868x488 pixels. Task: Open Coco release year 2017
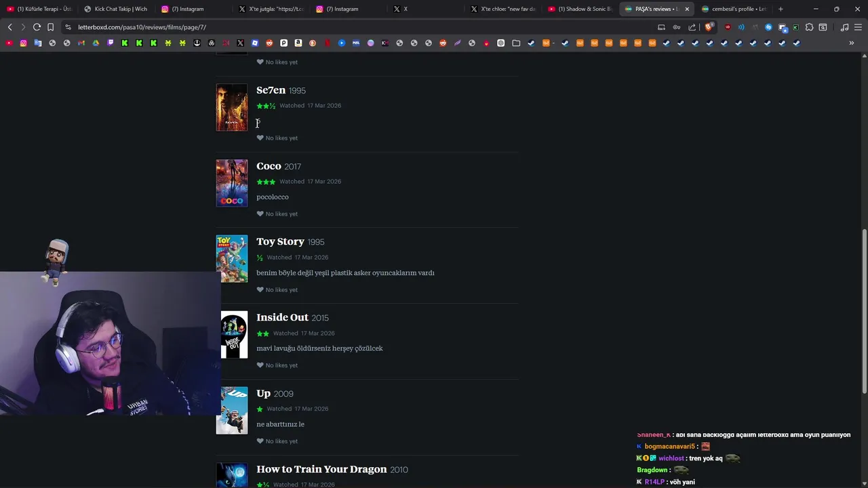[292, 167]
